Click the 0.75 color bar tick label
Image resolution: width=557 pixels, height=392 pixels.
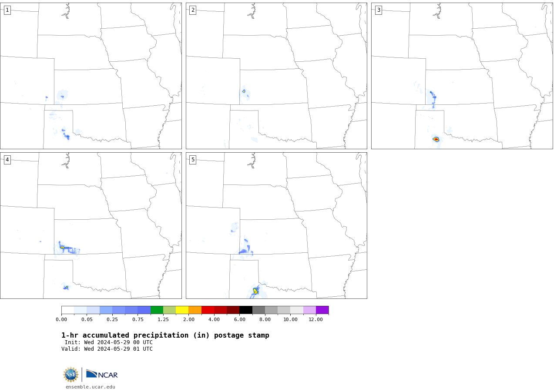coord(138,319)
